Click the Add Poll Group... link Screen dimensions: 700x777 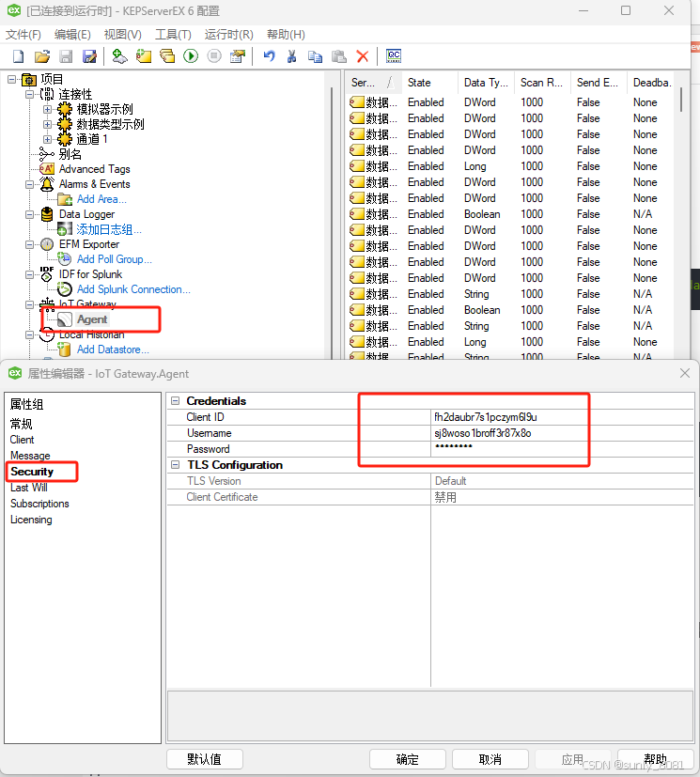(x=114, y=259)
